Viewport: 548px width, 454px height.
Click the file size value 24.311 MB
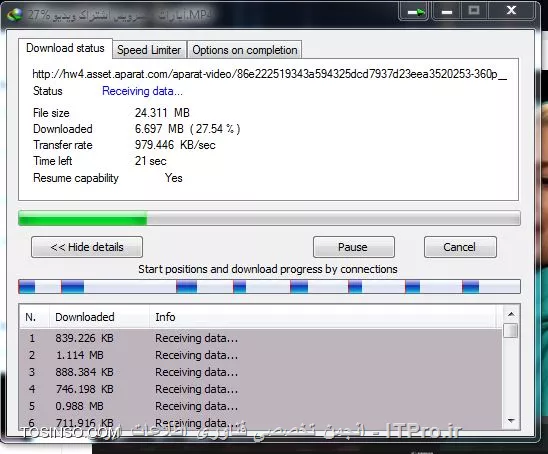[x=162, y=113]
